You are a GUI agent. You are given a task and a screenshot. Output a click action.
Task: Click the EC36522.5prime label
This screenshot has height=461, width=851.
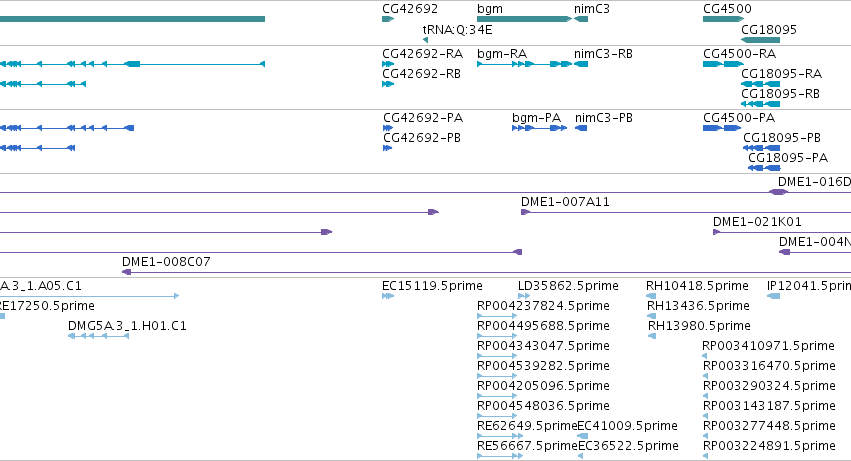click(x=628, y=446)
